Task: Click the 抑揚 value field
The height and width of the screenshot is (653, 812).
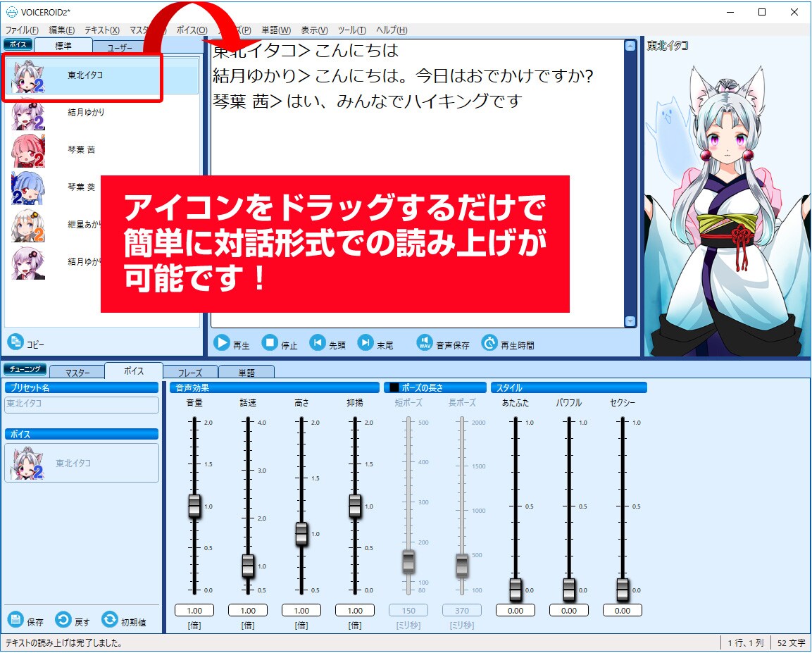Action: click(x=355, y=611)
